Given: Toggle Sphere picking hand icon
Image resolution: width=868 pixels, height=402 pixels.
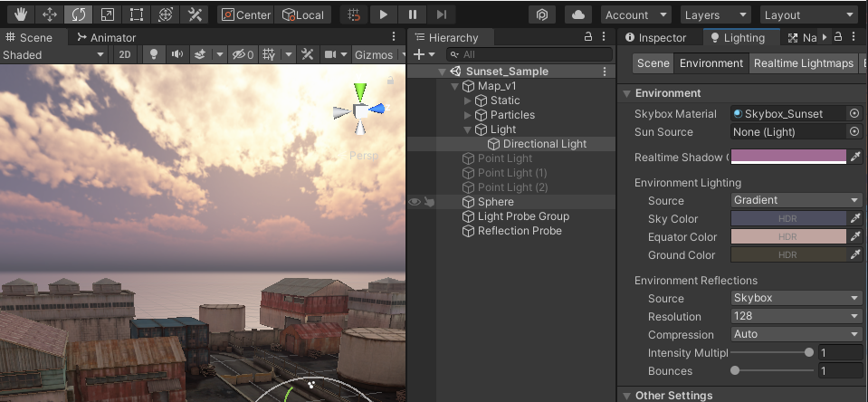Looking at the screenshot, I should (429, 202).
